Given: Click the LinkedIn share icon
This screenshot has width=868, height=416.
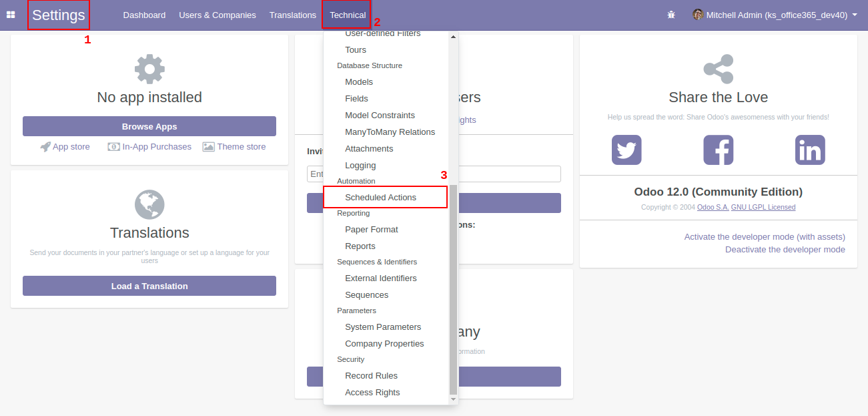Looking at the screenshot, I should click(x=810, y=150).
